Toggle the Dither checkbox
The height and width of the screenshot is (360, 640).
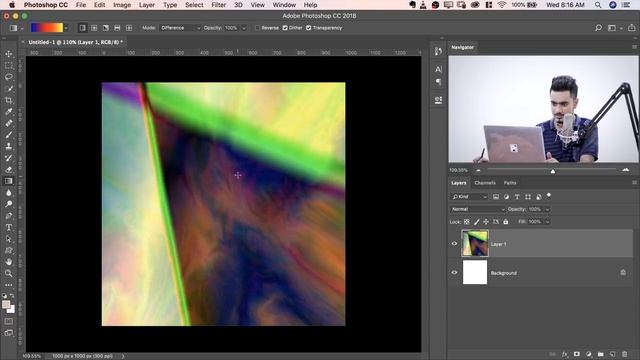[285, 28]
